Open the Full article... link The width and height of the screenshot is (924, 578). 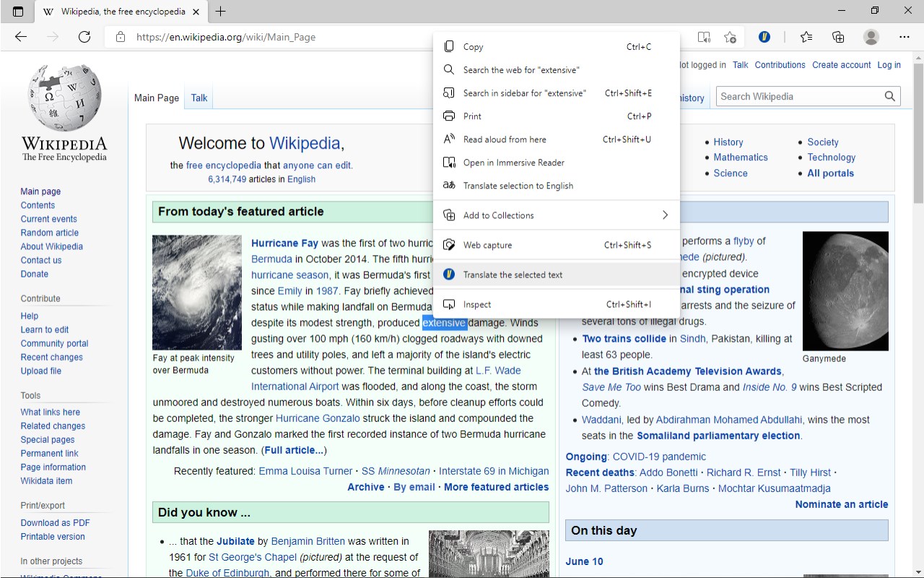[x=294, y=450]
